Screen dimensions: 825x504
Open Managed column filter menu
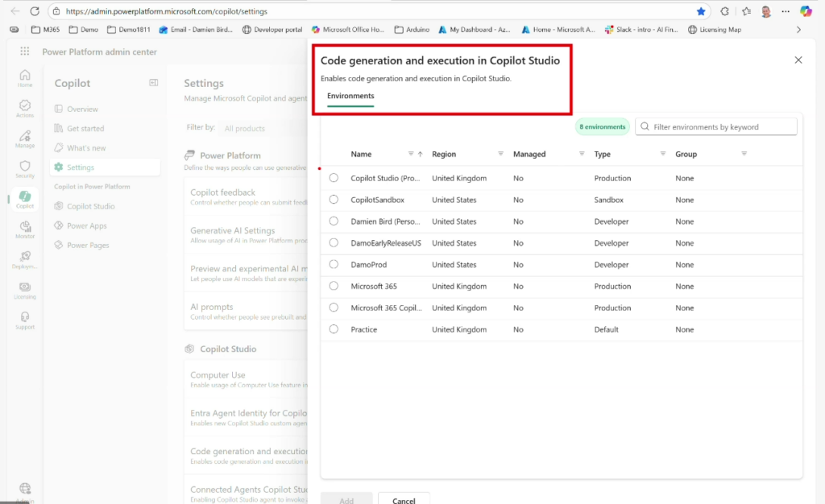582,154
